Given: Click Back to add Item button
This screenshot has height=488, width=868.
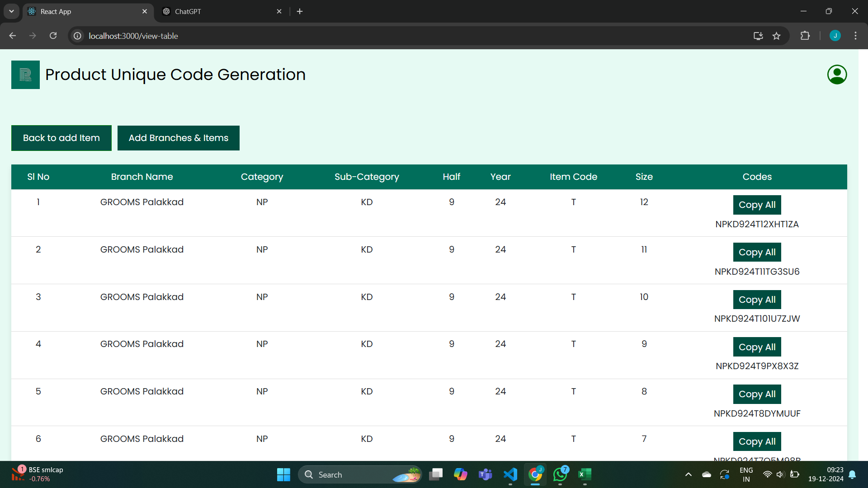Looking at the screenshot, I should [61, 138].
